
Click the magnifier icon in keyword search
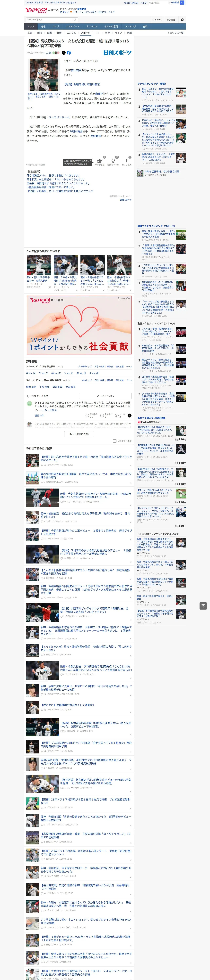(75, 20)
